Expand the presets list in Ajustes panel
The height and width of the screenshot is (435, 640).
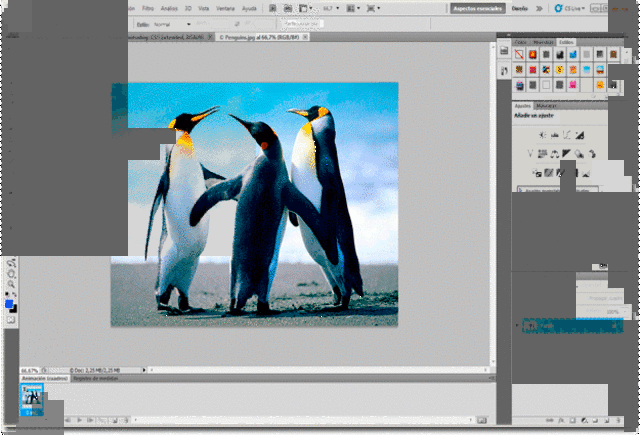coord(520,190)
